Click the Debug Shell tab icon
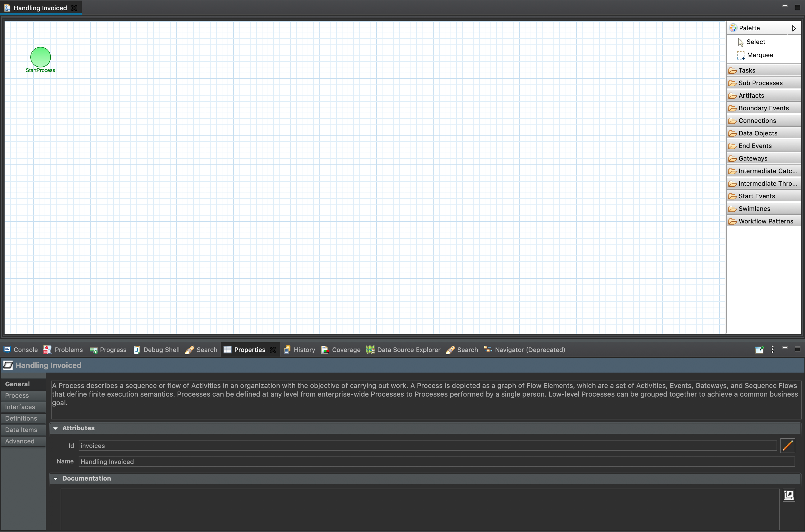 point(137,350)
